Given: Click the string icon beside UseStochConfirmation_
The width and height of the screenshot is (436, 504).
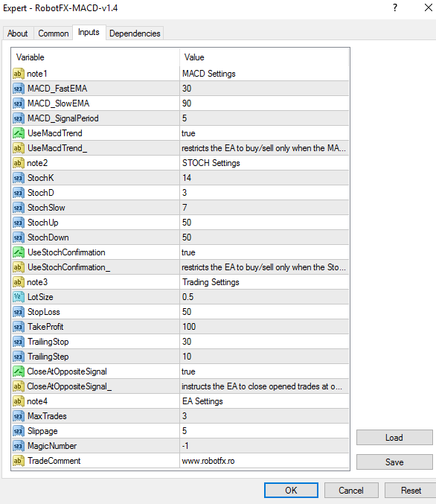Looking at the screenshot, I should tap(19, 267).
